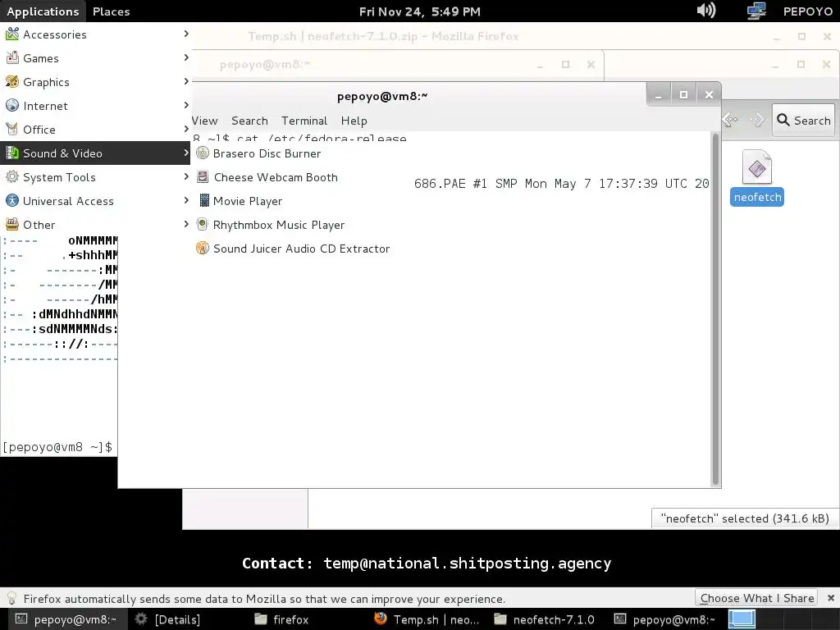Expand Accessories submenu arrow
Screen dimensions: 840x630
pos(186,34)
